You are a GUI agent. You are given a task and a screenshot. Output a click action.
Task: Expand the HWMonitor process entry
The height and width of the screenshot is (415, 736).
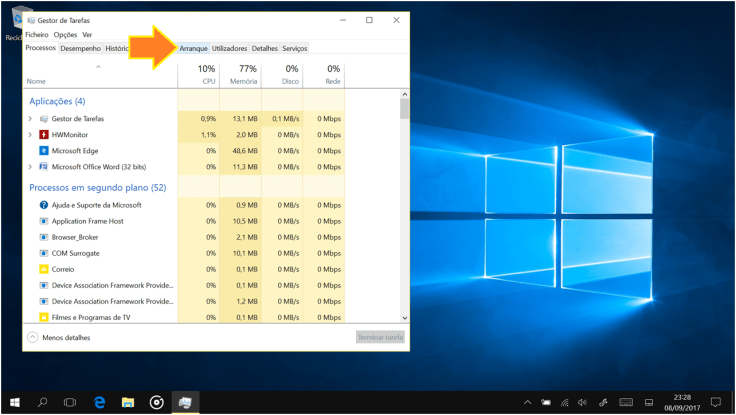[30, 134]
